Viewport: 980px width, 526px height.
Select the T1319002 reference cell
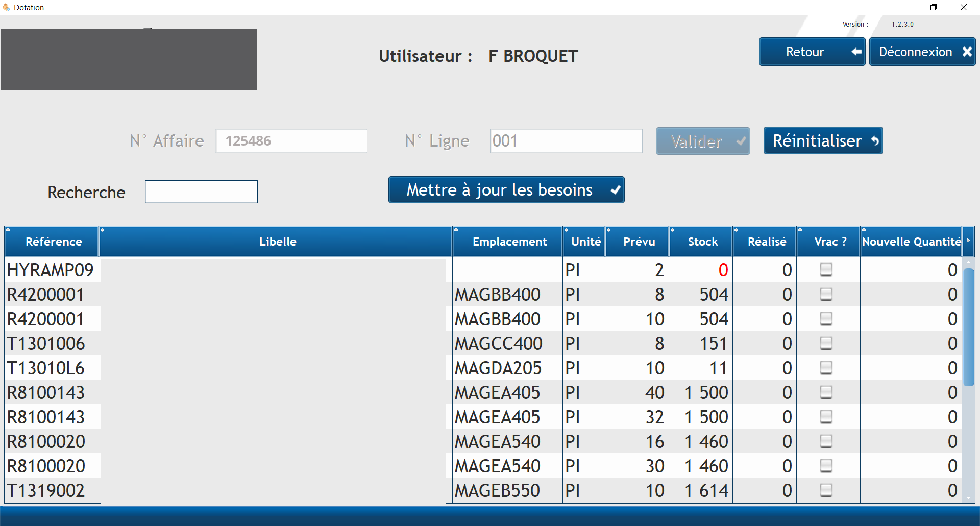click(52, 490)
